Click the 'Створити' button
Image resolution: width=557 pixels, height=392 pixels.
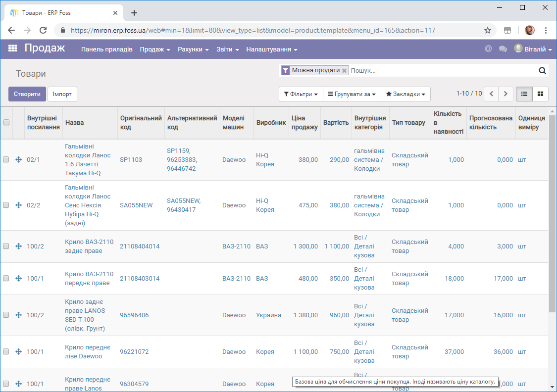pyautogui.click(x=27, y=94)
